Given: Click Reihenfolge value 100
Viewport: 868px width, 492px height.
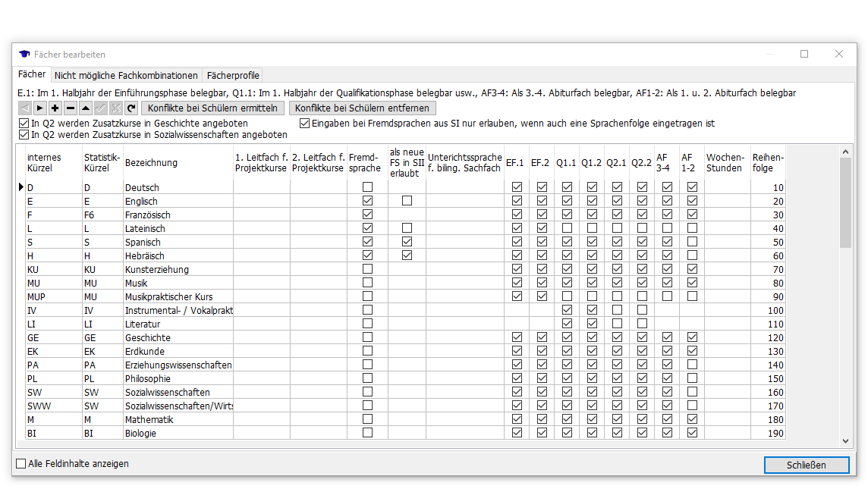Looking at the screenshot, I should (768, 310).
